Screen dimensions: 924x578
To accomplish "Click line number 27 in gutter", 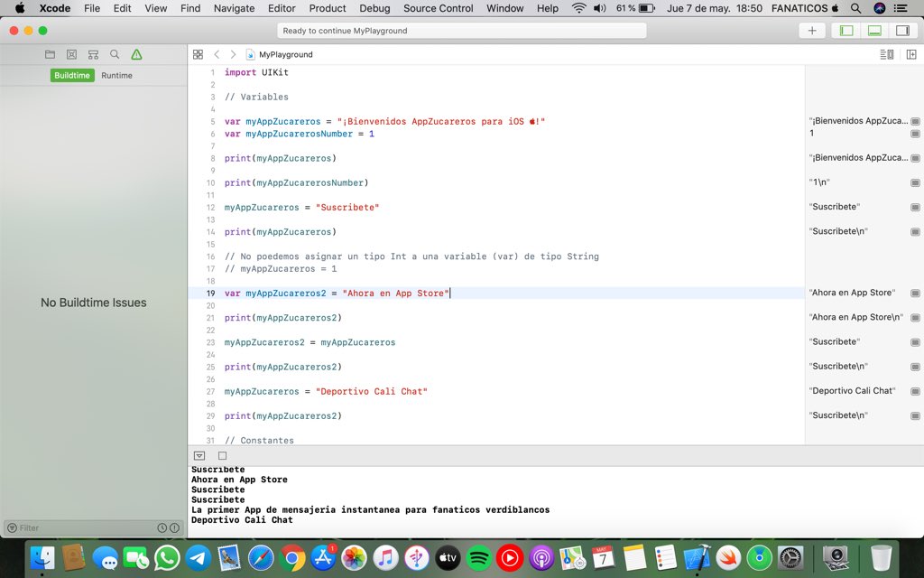I will pyautogui.click(x=210, y=392).
